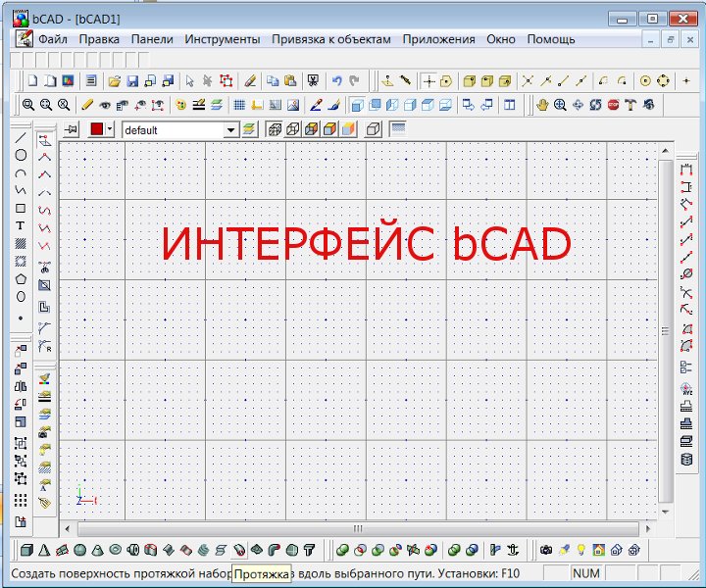706x588 pixels.
Task: Undo the last action with the blue arrow
Action: tap(336, 81)
